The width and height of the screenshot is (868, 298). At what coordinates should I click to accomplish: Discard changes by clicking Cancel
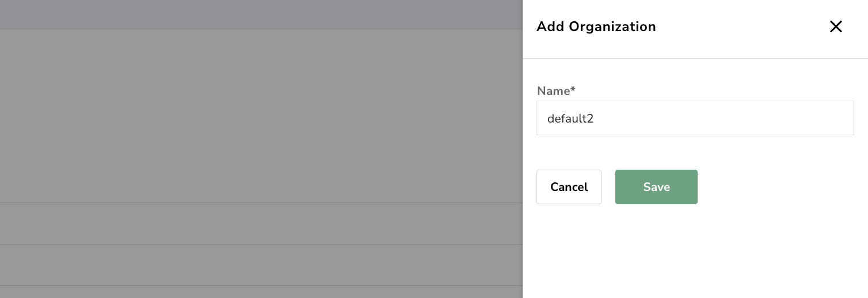569,187
